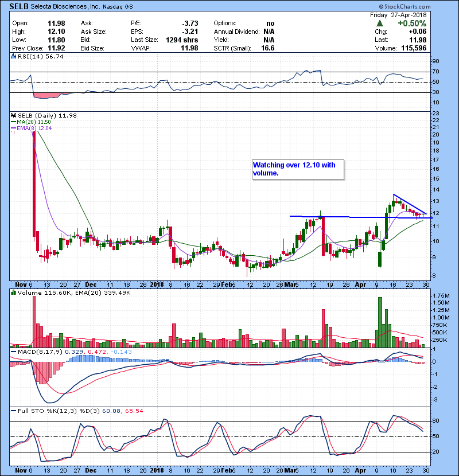Click the company name "Selecta Biosciences, Inc."
Image resolution: width=459 pixels, height=476 pixels.
tap(65, 6)
